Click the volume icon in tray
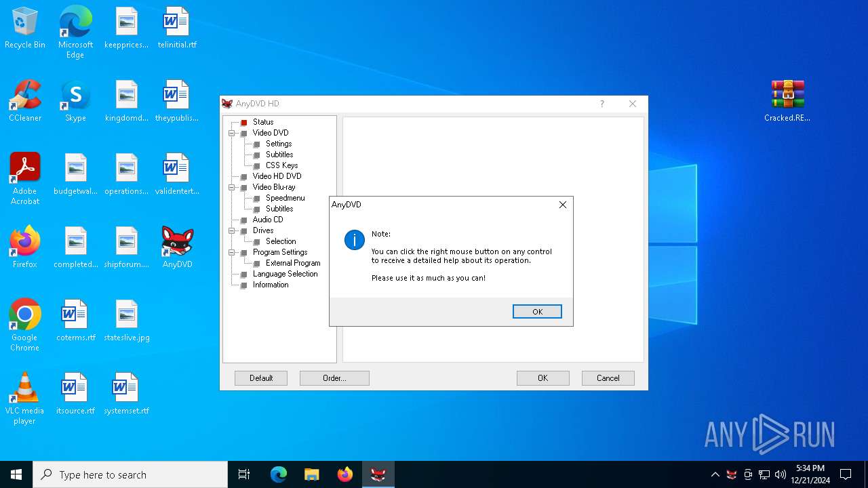The height and width of the screenshot is (488, 868). [781, 474]
